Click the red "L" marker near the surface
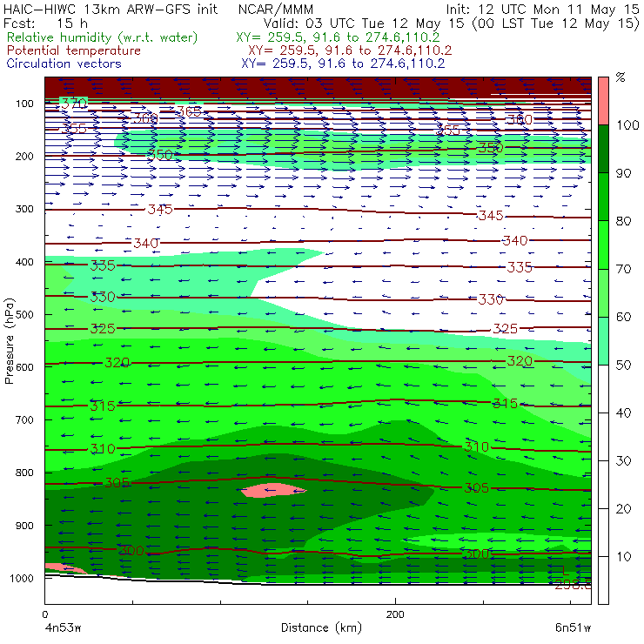This screenshot has width=644, height=644. (566, 570)
